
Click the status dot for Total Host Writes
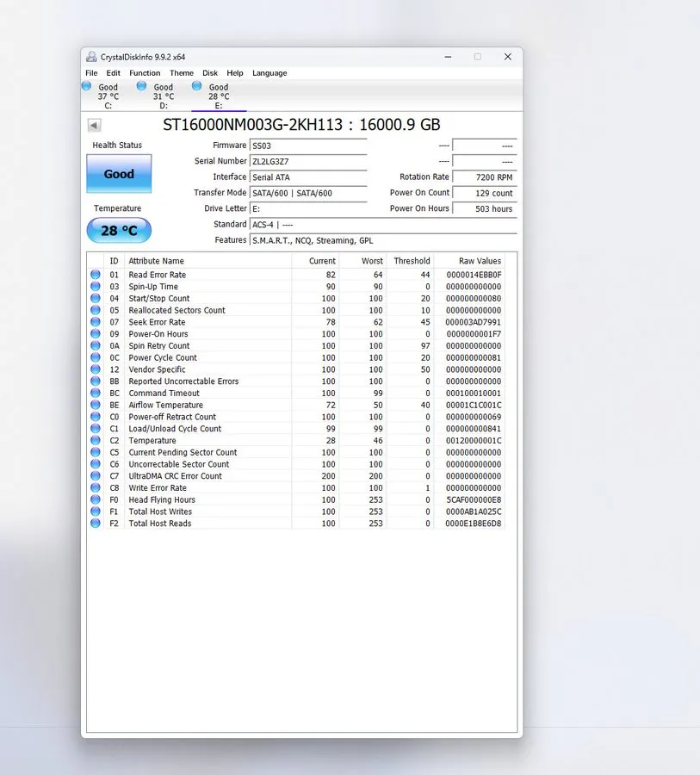pyautogui.click(x=96, y=512)
